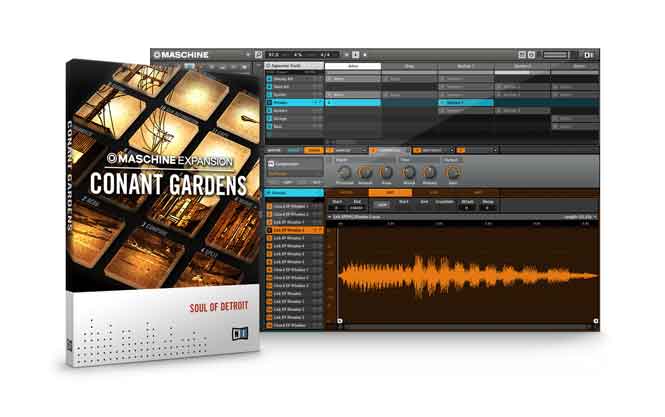
Task: Click the Compressor module name
Action: [287, 164]
